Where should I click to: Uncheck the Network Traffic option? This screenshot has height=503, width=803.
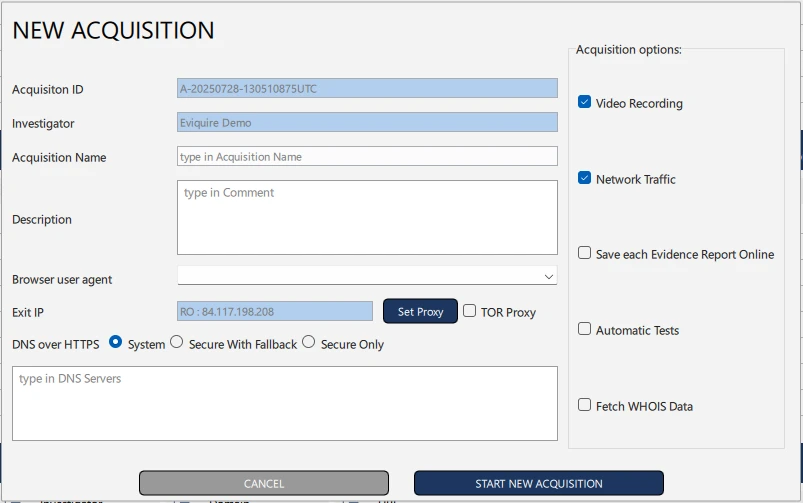584,178
